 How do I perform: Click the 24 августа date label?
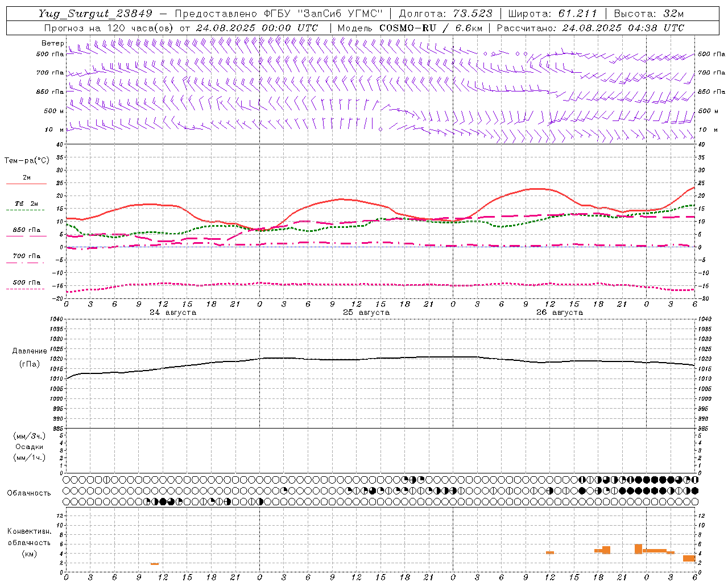click(x=173, y=313)
